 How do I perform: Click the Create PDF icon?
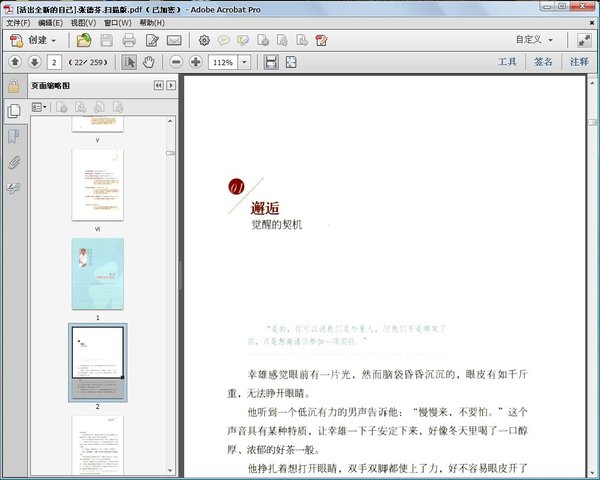point(16,40)
